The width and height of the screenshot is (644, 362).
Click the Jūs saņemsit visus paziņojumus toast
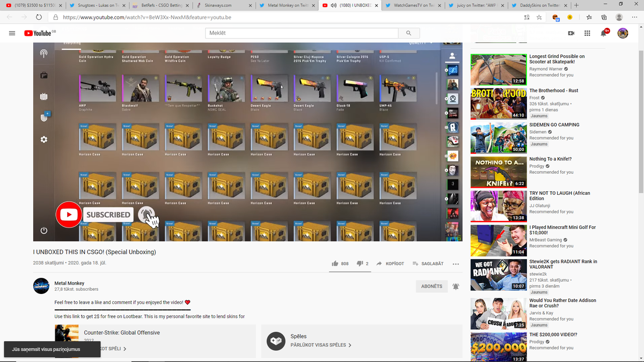(x=53, y=349)
